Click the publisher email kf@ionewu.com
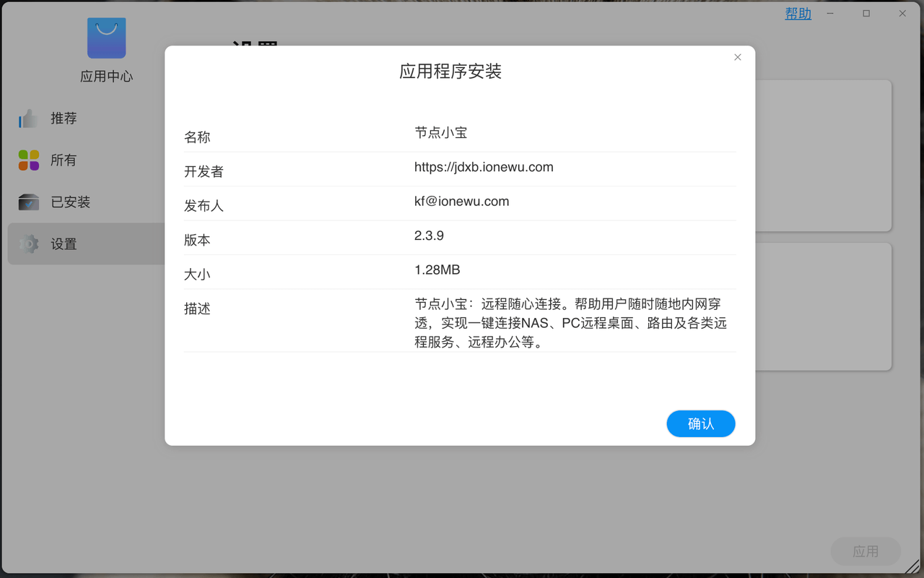 pyautogui.click(x=461, y=202)
